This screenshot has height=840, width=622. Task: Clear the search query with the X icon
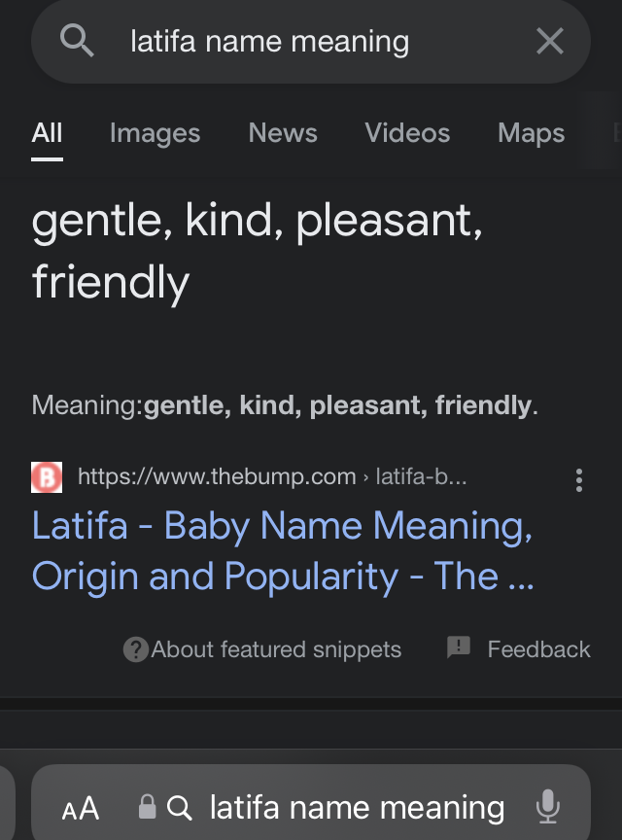(550, 41)
